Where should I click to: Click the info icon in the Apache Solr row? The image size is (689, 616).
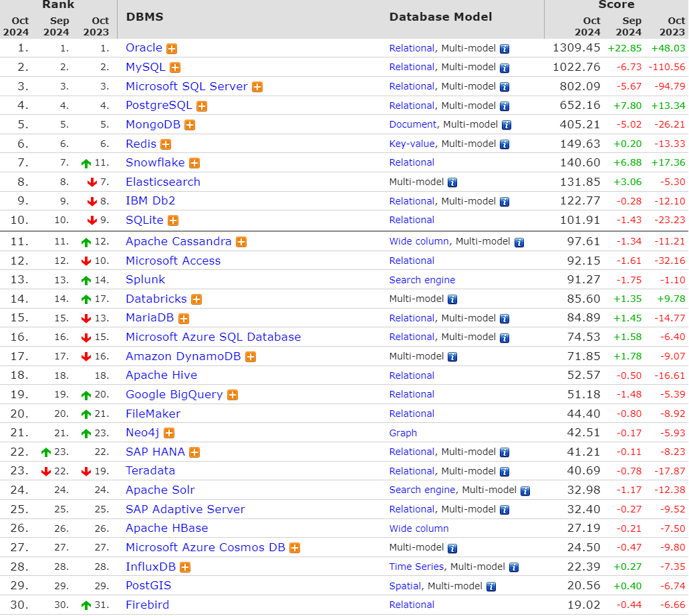[x=525, y=491]
